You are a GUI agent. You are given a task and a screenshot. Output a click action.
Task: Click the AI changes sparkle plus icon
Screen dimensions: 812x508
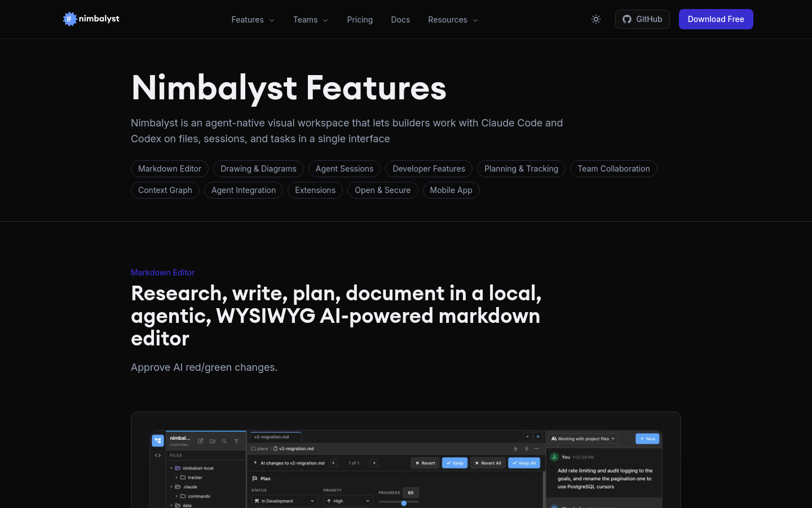coord(255,463)
